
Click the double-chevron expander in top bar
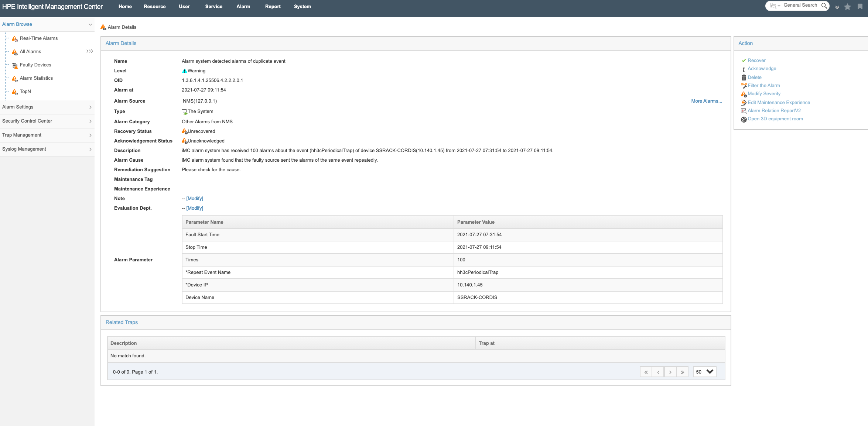[x=837, y=7]
